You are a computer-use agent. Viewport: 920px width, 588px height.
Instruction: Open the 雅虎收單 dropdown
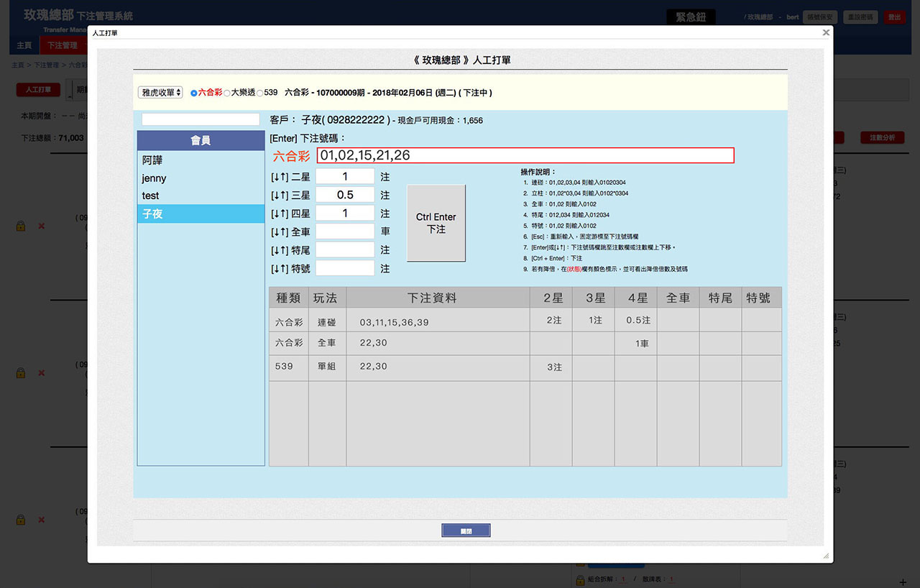(x=160, y=93)
